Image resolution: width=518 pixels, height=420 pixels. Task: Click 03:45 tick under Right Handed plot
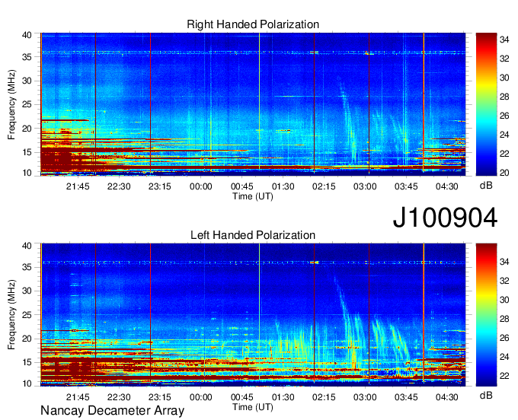406,186
